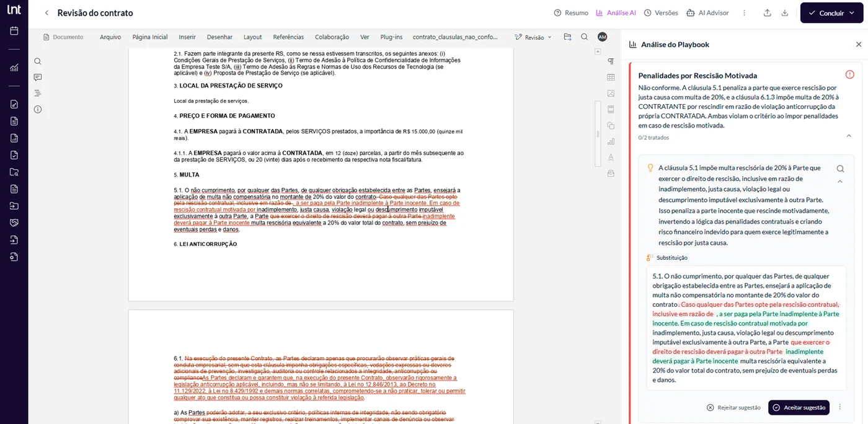Open the calendar icon in left sidebar
Viewport: 868px width, 424px height.
pos(14,31)
